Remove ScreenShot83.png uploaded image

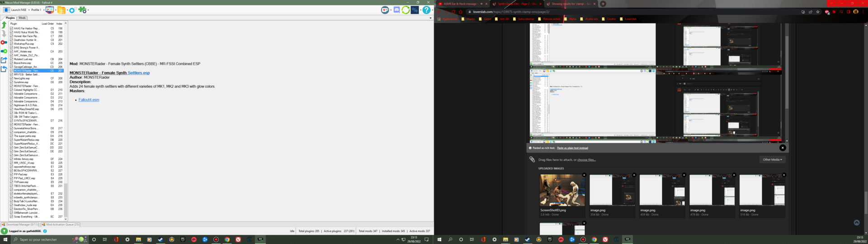coord(584,175)
